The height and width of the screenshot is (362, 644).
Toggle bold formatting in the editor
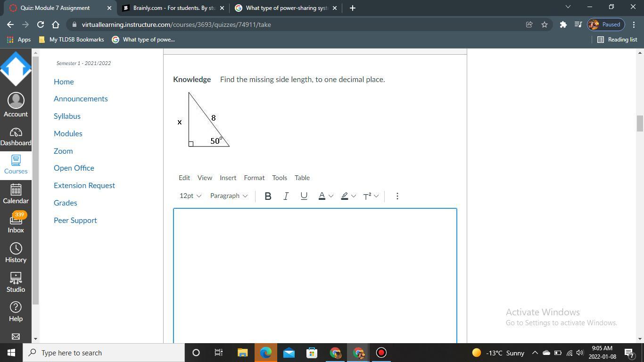pyautogui.click(x=268, y=196)
